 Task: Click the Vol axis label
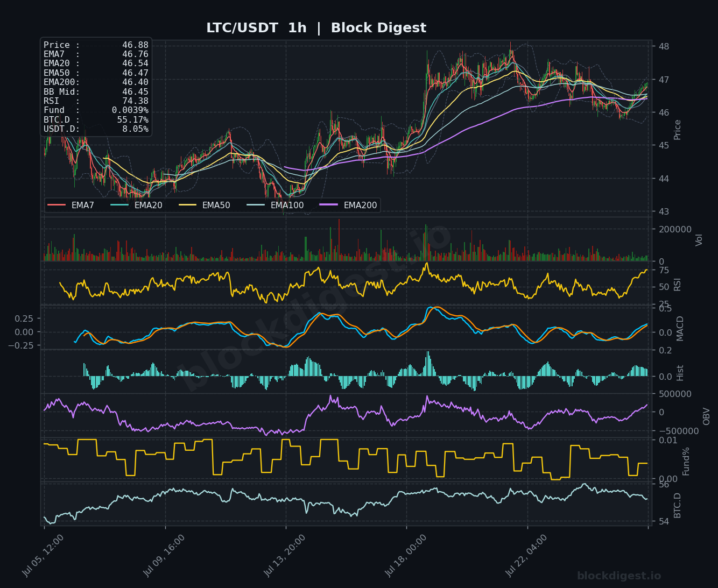point(699,240)
